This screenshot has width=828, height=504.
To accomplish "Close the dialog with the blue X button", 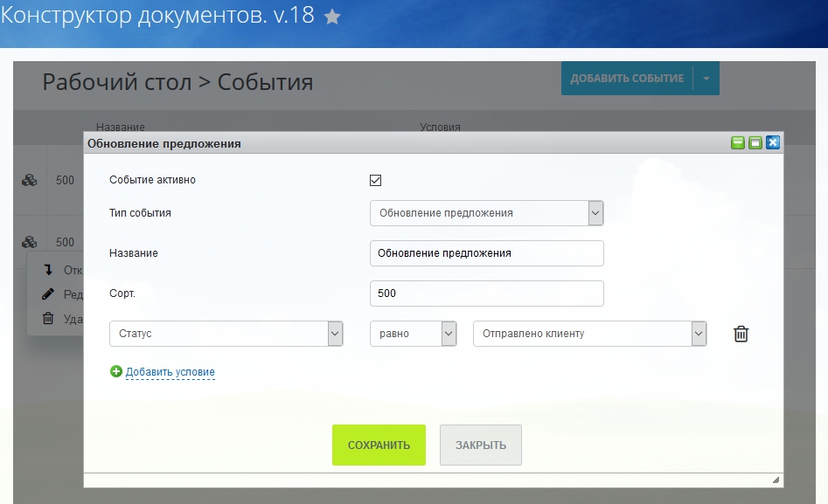I will point(773,142).
